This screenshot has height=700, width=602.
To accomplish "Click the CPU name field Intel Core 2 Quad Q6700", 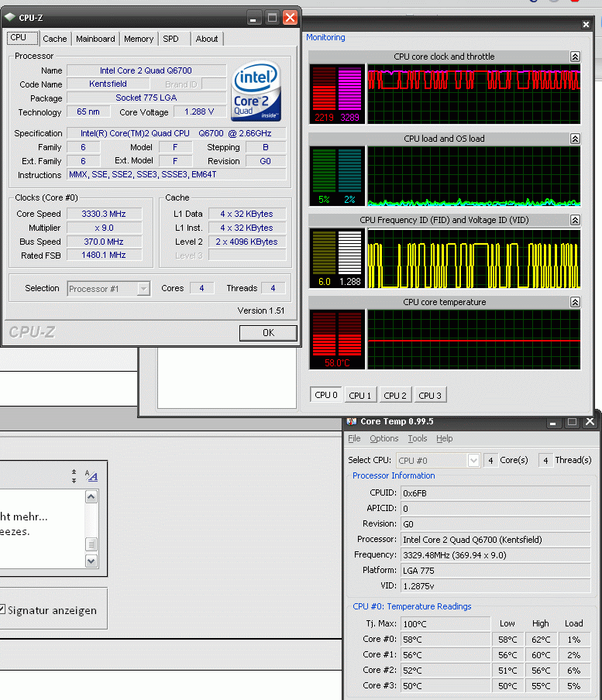I will tap(146, 70).
